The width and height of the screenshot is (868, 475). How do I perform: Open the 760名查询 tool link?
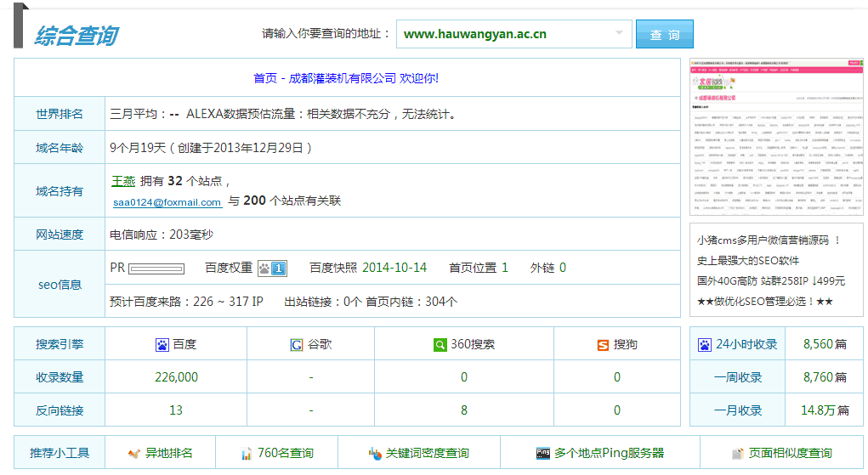tap(285, 454)
